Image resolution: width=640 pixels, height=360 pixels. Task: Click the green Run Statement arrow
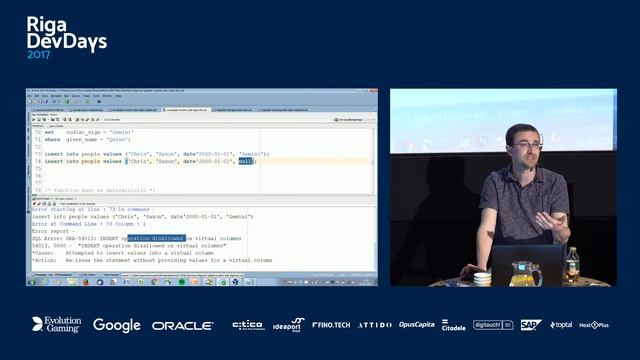pyautogui.click(x=34, y=120)
